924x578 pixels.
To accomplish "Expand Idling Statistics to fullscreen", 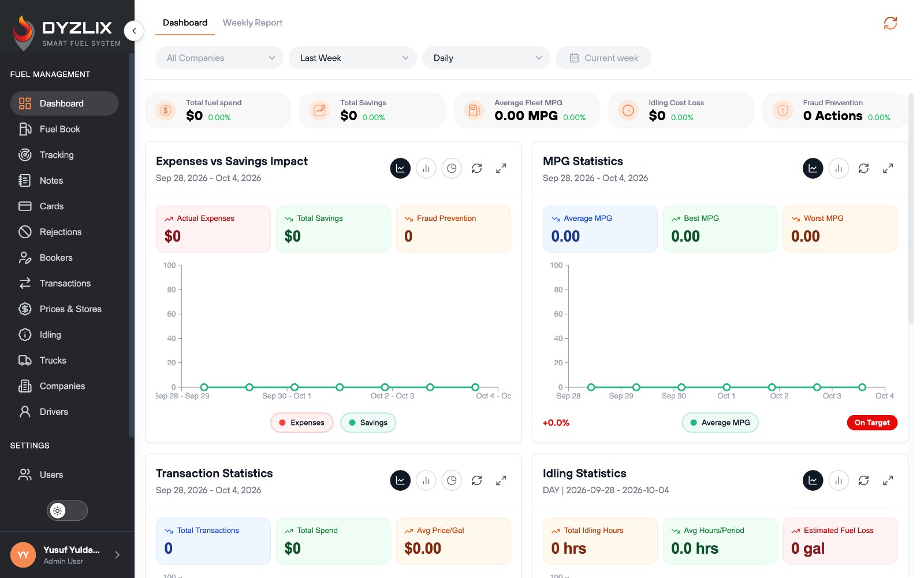I will pyautogui.click(x=888, y=480).
